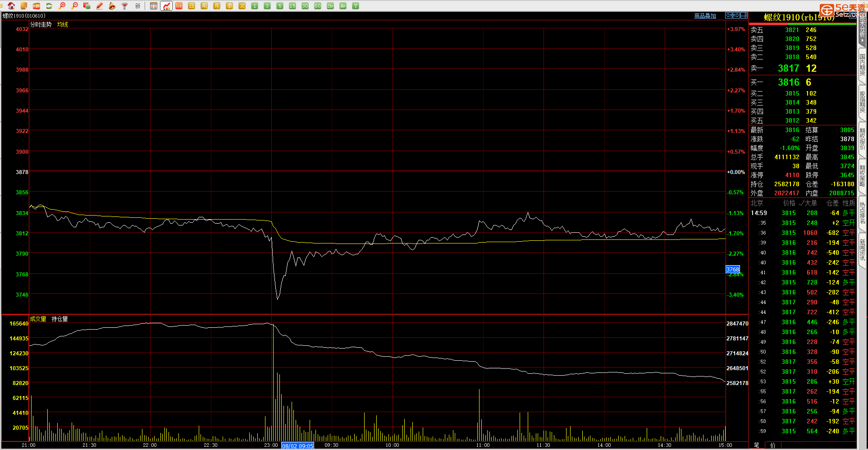Click the 均线 average line label
This screenshot has height=450, width=868.
tap(62, 24)
